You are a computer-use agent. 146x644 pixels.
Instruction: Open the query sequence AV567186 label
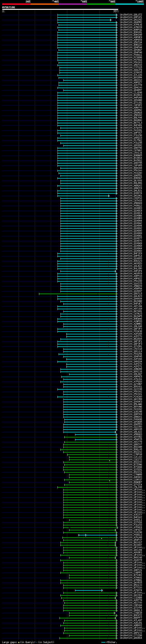pos(8,7)
